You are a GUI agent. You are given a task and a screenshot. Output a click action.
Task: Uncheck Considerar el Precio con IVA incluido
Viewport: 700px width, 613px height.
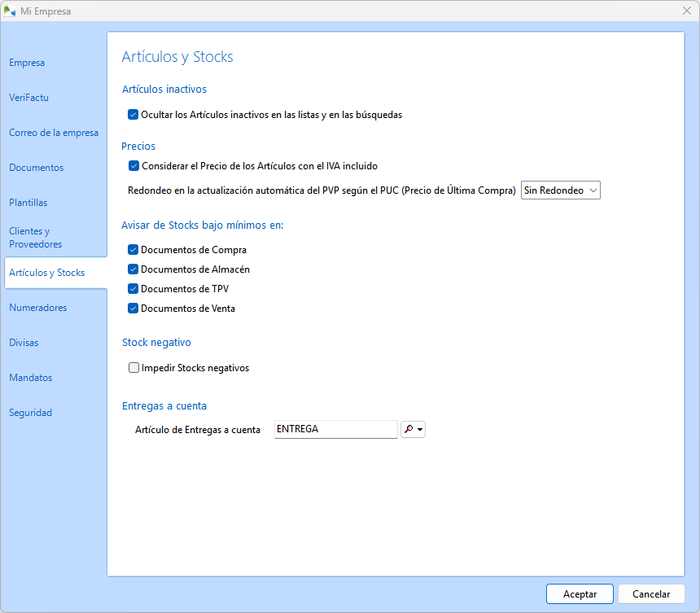pyautogui.click(x=133, y=165)
